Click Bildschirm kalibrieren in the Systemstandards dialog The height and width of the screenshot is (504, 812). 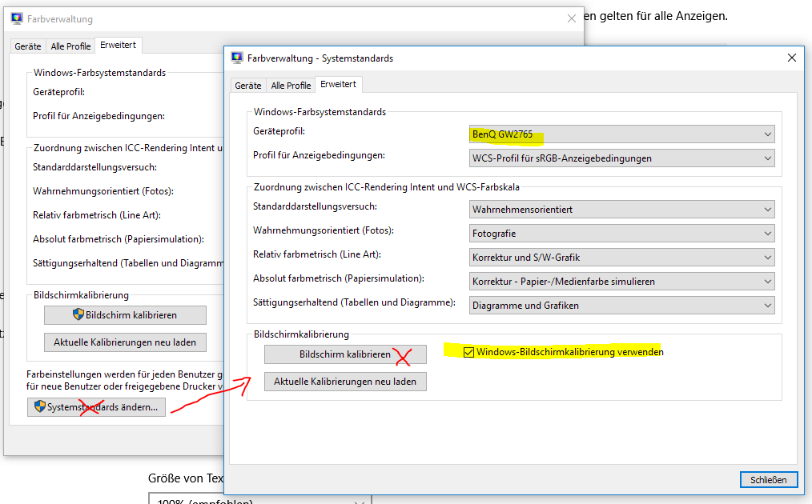point(345,354)
